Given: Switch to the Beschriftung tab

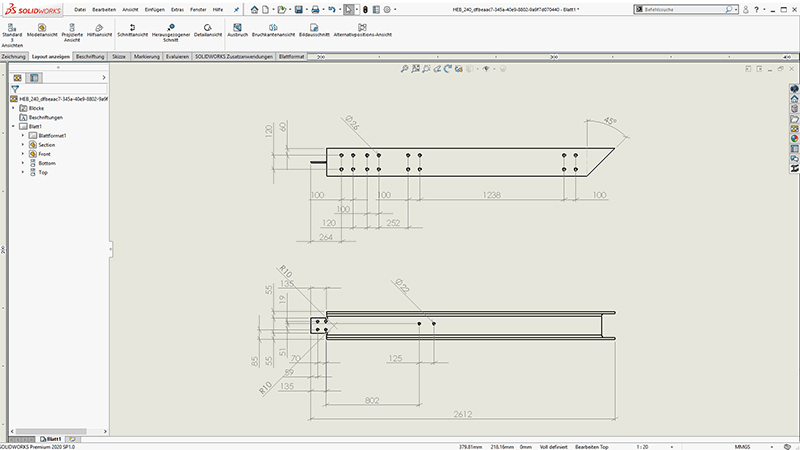Looking at the screenshot, I should coord(90,57).
